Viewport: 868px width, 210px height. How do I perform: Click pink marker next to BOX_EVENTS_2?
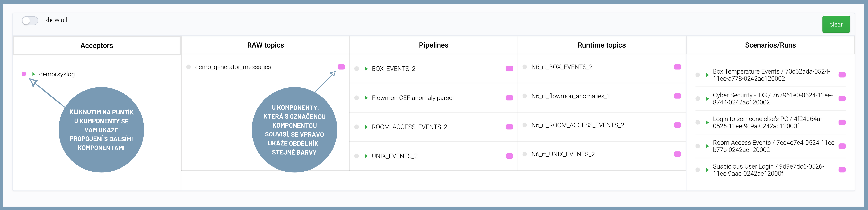coord(509,69)
